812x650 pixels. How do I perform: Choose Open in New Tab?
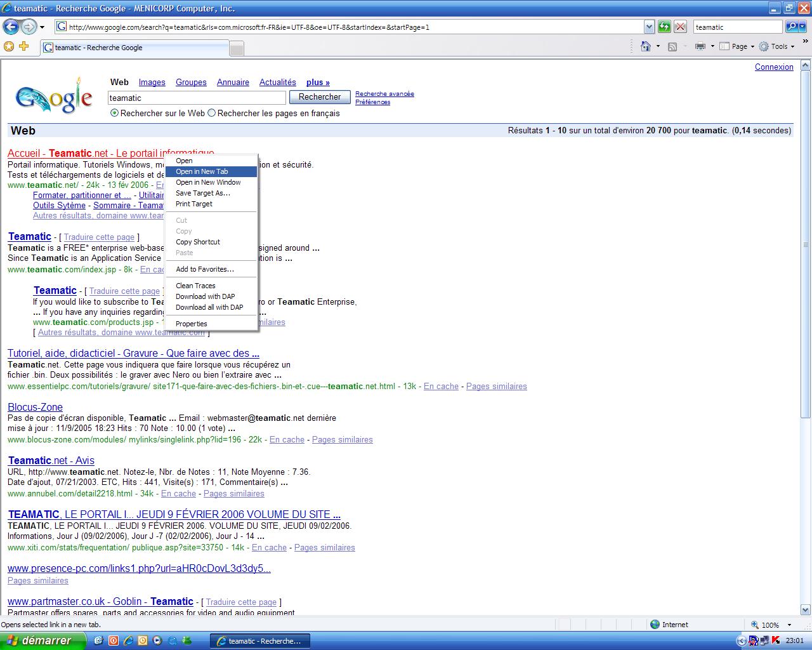click(211, 171)
